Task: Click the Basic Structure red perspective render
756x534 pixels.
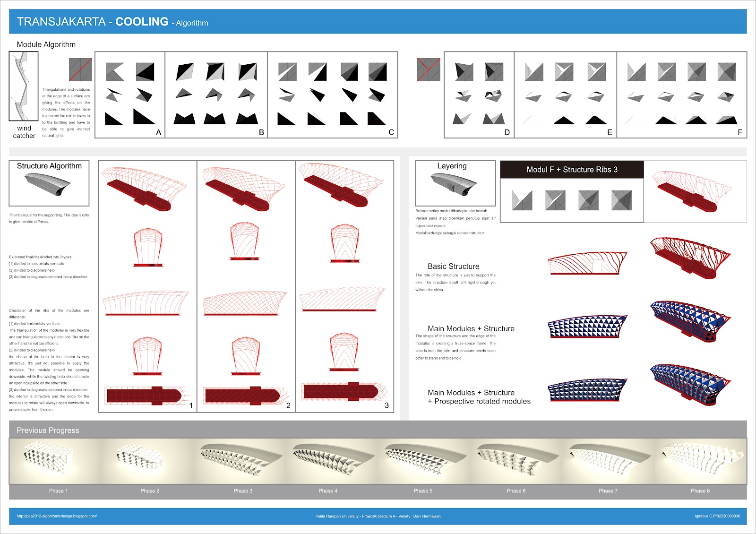Action: (x=691, y=258)
